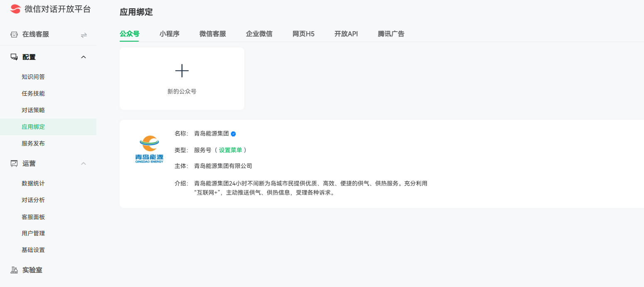
Task: Click the blue verified badge next to 青岛能源集团
Action: click(x=234, y=134)
